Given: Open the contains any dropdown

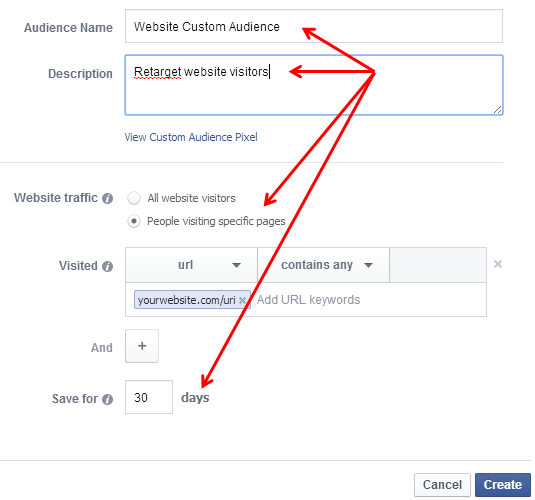Looking at the screenshot, I should coord(323,265).
